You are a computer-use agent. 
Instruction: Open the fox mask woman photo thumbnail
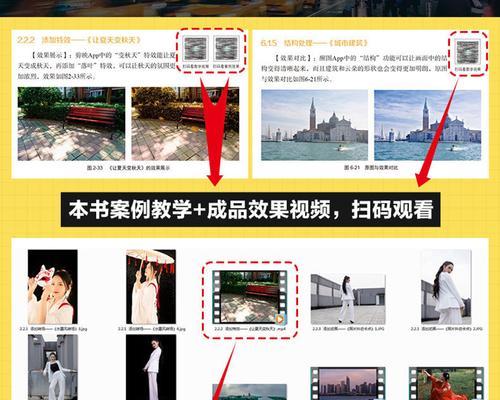pyautogui.click(x=53, y=287)
